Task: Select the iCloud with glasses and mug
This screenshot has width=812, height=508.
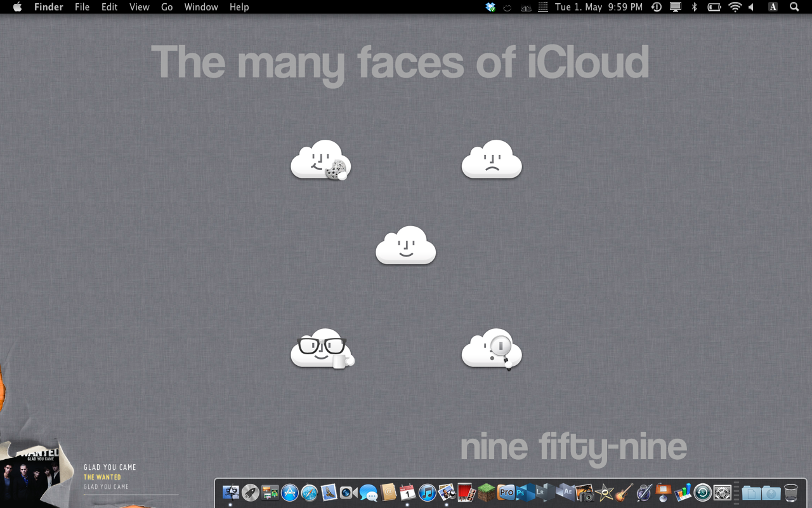Action: coord(322,348)
